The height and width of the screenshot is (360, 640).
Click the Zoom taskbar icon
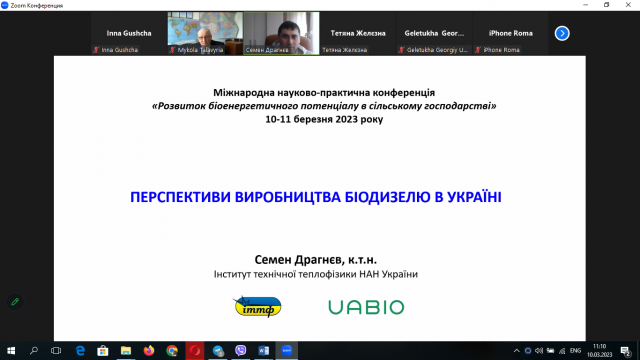[x=287, y=351]
